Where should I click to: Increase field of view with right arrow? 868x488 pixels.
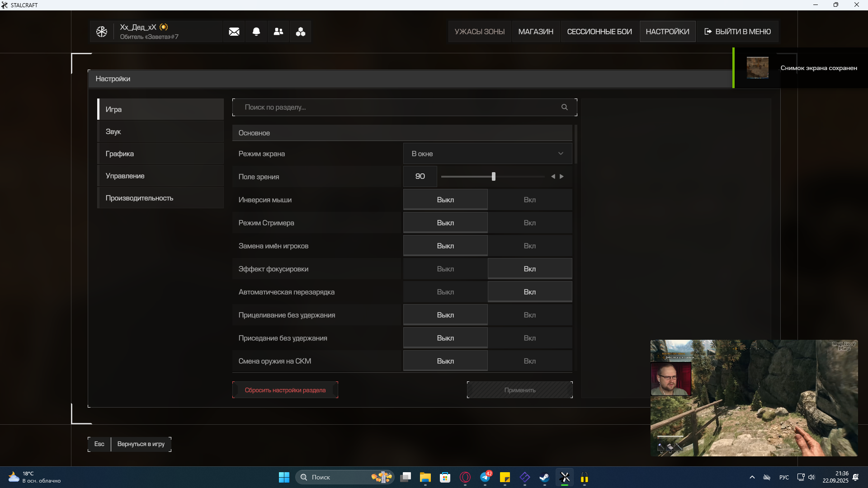[561, 177]
